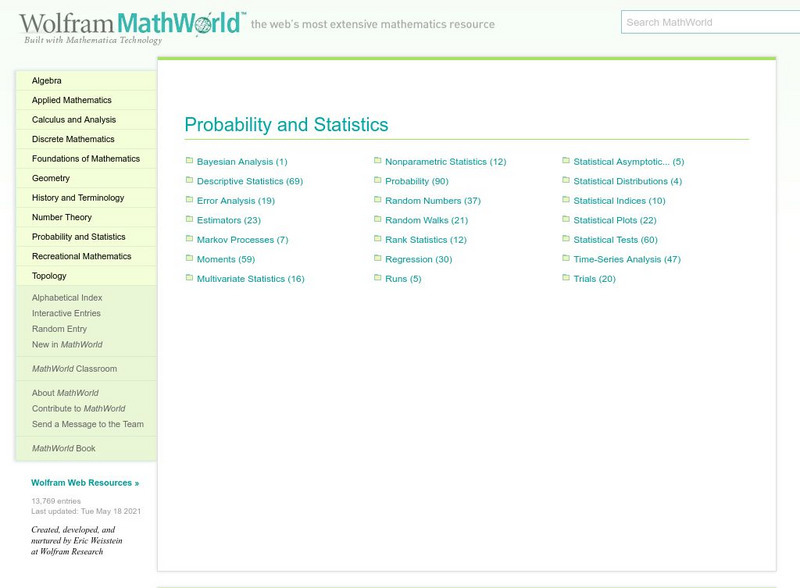
Task: Open Descriptive Statistics (69) category
Action: pos(250,181)
